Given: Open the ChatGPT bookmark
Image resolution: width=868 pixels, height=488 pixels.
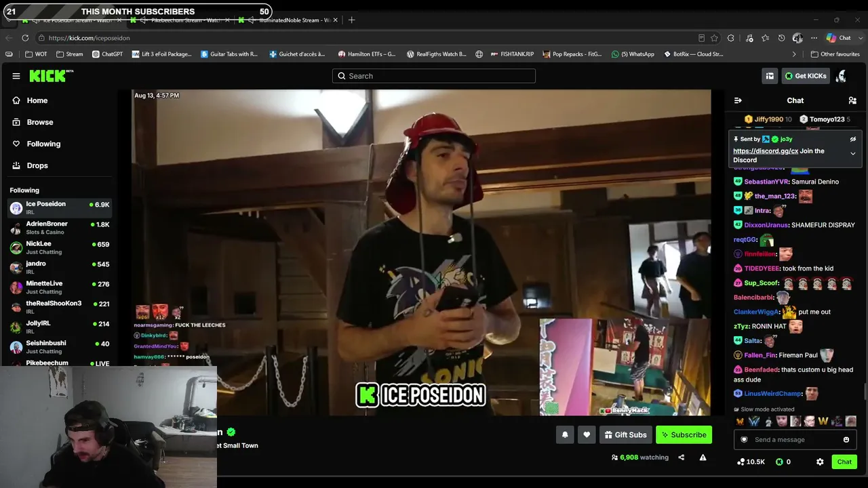Looking at the screenshot, I should click(107, 54).
